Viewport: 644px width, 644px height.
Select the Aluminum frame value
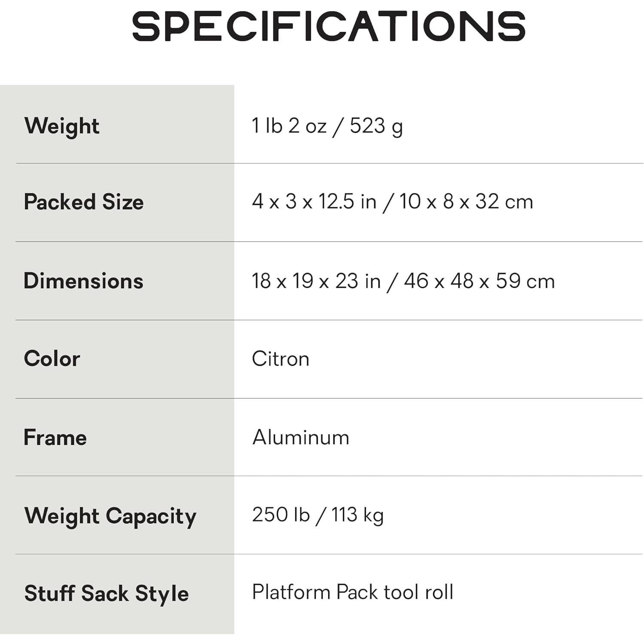coord(301,437)
